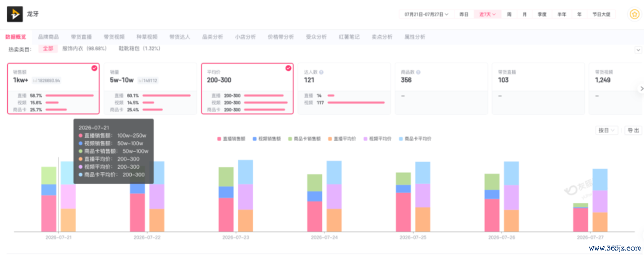Click the 节日大促 time range button
Viewport: 644px width, 255px height.
click(601, 14)
